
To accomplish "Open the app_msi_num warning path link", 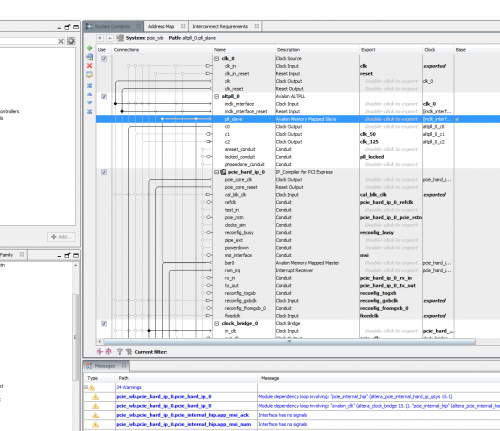I will point(184,424).
